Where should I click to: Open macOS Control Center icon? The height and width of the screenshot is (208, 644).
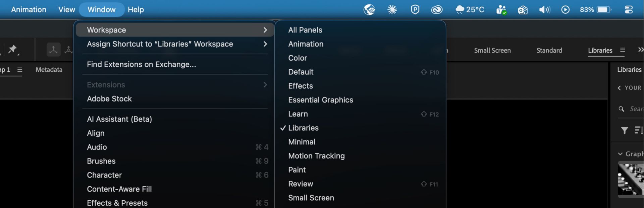[629, 10]
